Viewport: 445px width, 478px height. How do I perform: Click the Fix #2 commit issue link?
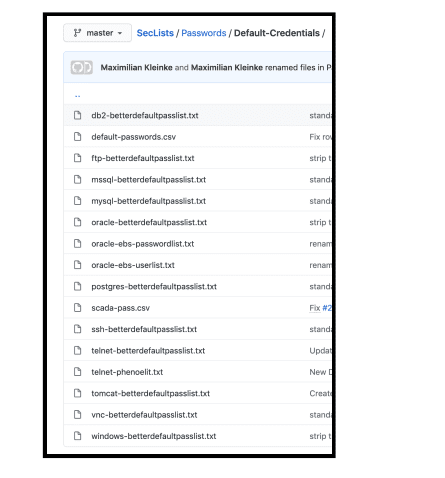[327, 308]
